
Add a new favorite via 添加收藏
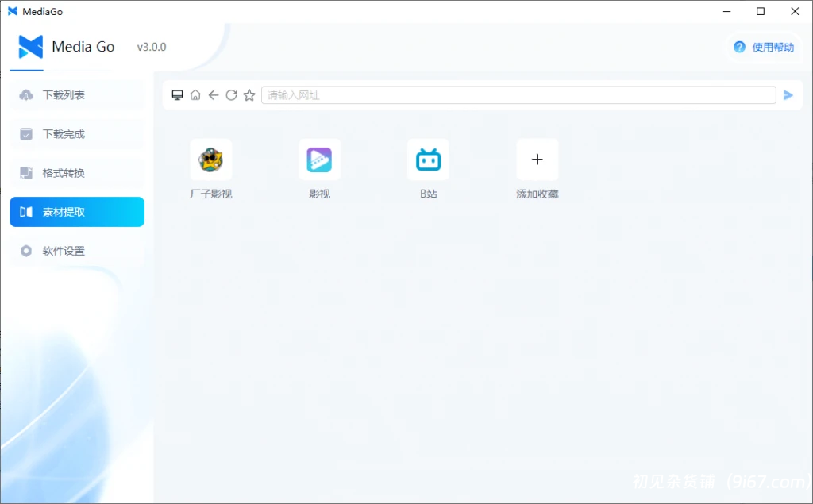coord(537,160)
